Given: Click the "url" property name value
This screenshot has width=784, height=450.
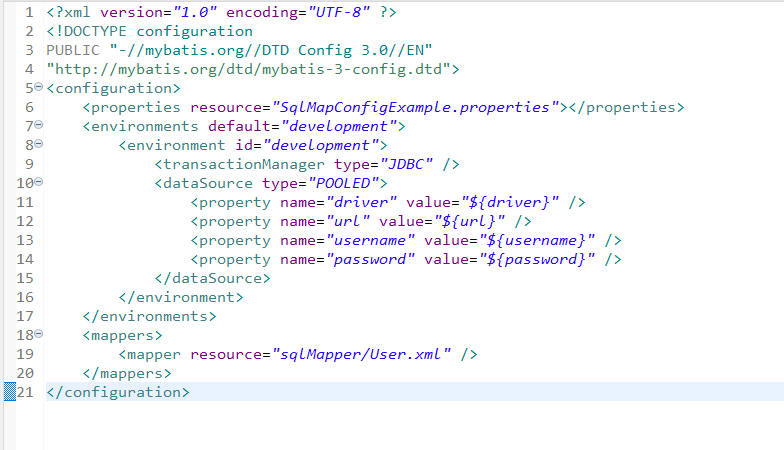Looking at the screenshot, I should [348, 221].
